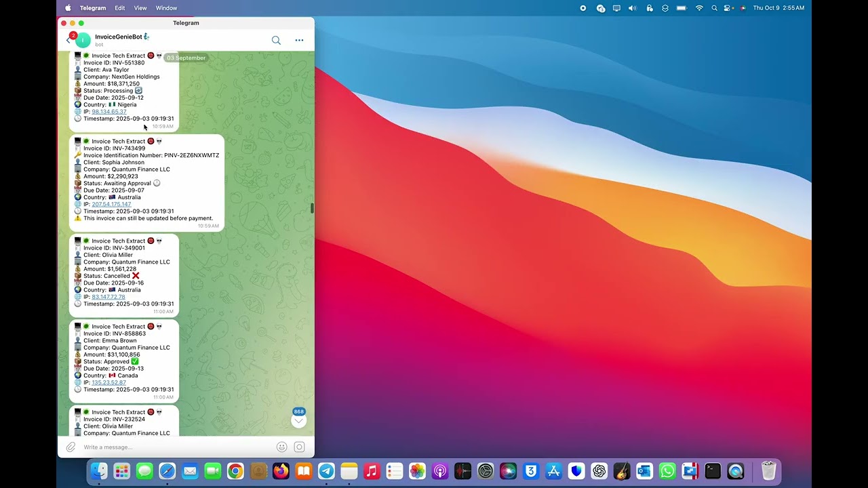Open WhatsApp from the dock
This screenshot has height=488, width=868.
[667, 470]
